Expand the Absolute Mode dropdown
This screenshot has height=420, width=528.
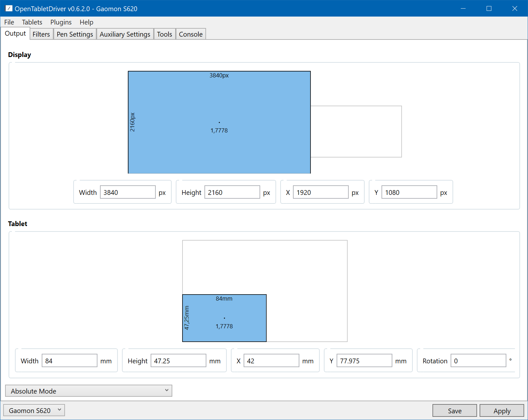point(89,391)
